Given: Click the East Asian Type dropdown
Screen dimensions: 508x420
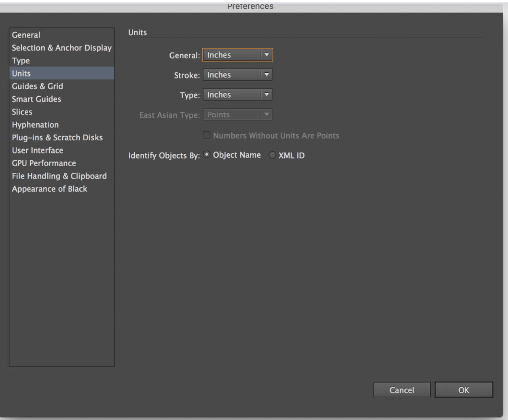Looking at the screenshot, I should pos(237,115).
